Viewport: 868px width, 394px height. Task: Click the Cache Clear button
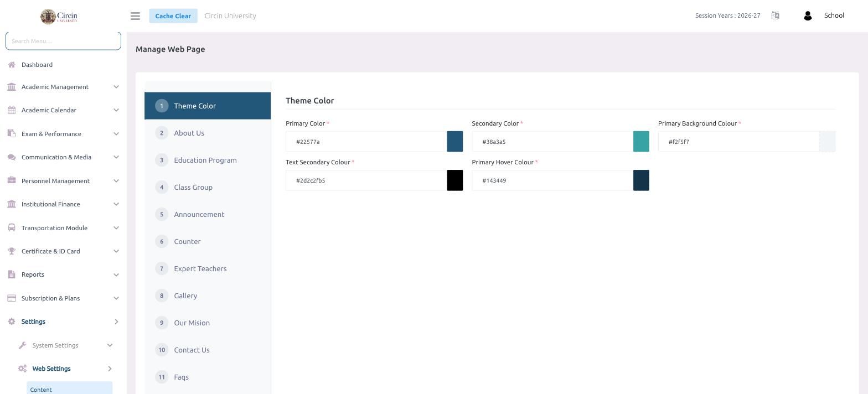pyautogui.click(x=173, y=16)
